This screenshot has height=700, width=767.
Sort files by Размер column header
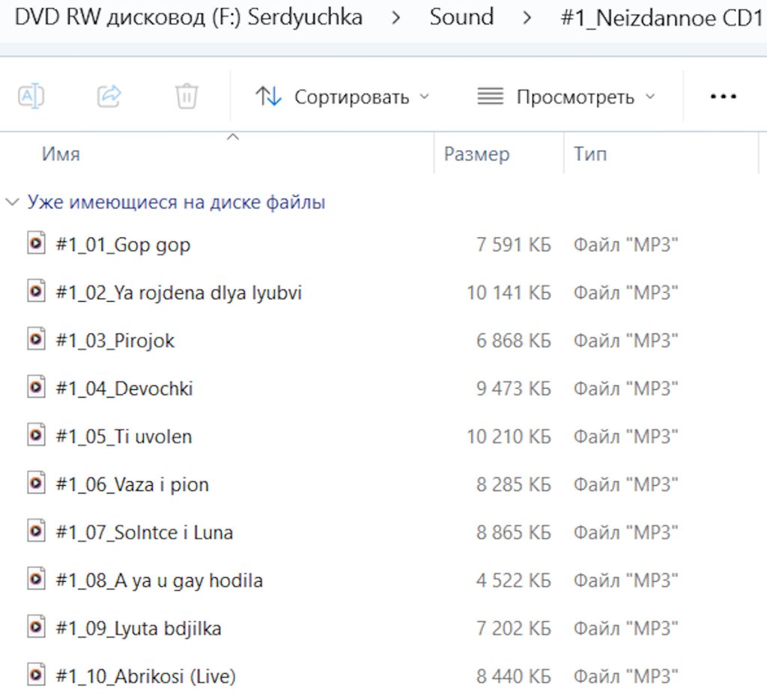pos(476,154)
